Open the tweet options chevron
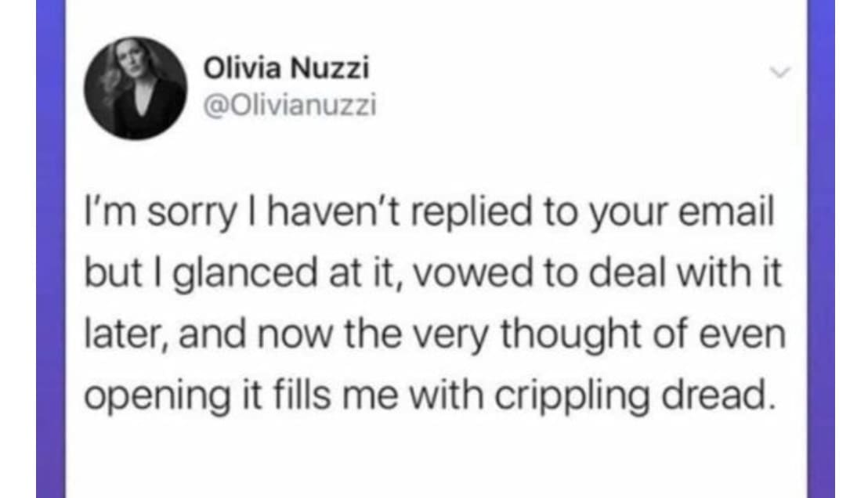Screen dimensions: 868x498 [777, 72]
